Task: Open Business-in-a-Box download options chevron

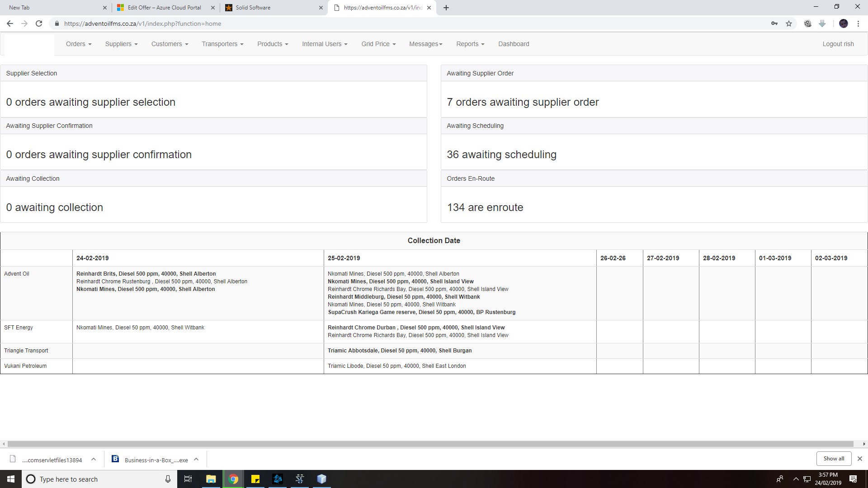Action: [196, 460]
